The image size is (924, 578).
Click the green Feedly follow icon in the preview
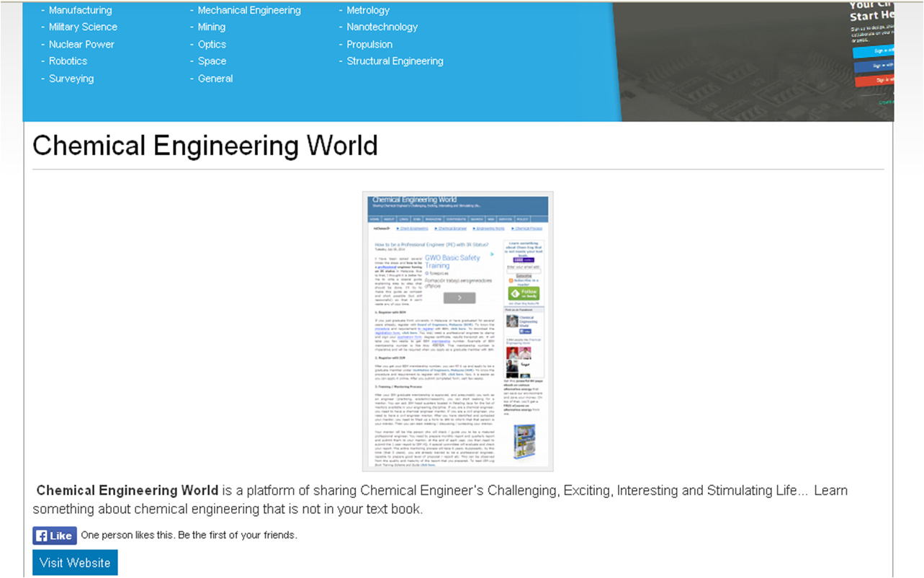(x=524, y=293)
